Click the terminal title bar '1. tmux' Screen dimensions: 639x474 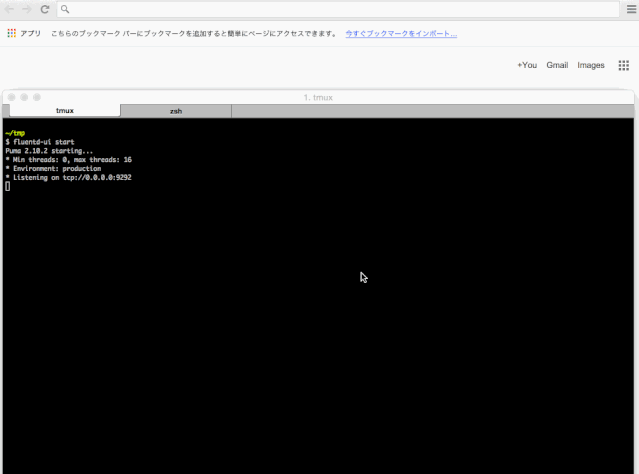[318, 97]
